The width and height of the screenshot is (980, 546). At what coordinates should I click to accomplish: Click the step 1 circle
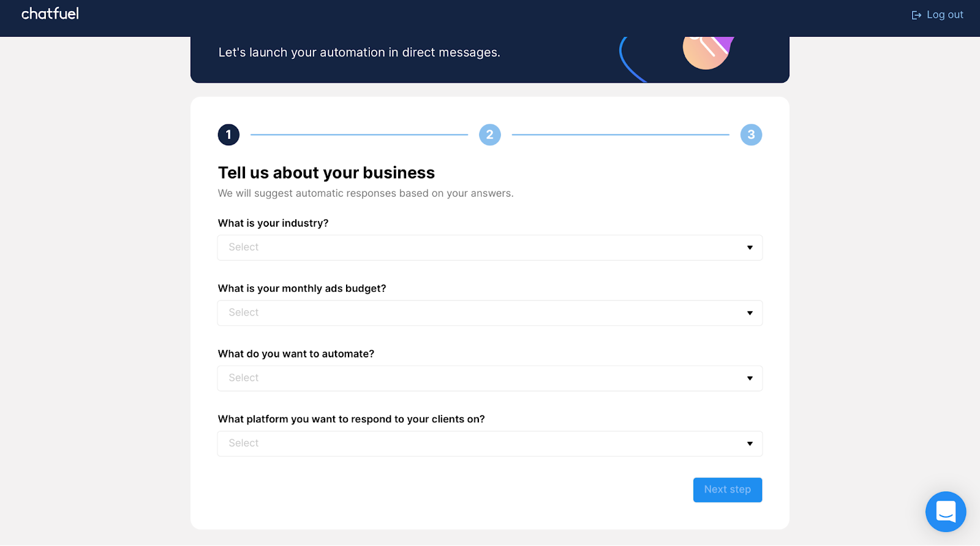pos(228,135)
